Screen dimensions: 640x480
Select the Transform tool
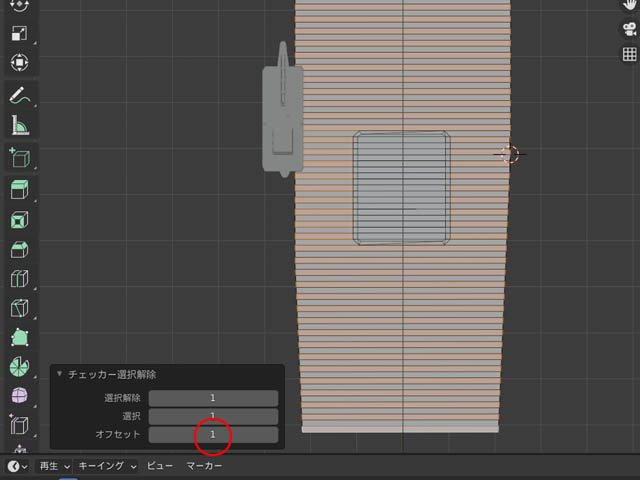pos(19,63)
